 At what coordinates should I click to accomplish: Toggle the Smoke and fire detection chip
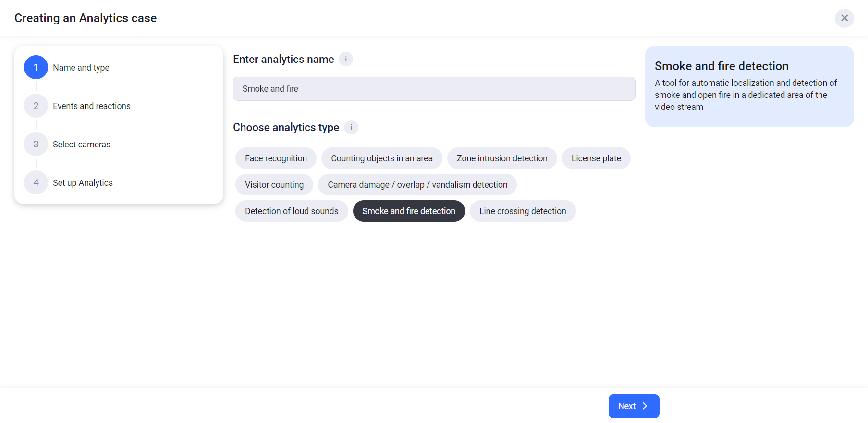(408, 211)
